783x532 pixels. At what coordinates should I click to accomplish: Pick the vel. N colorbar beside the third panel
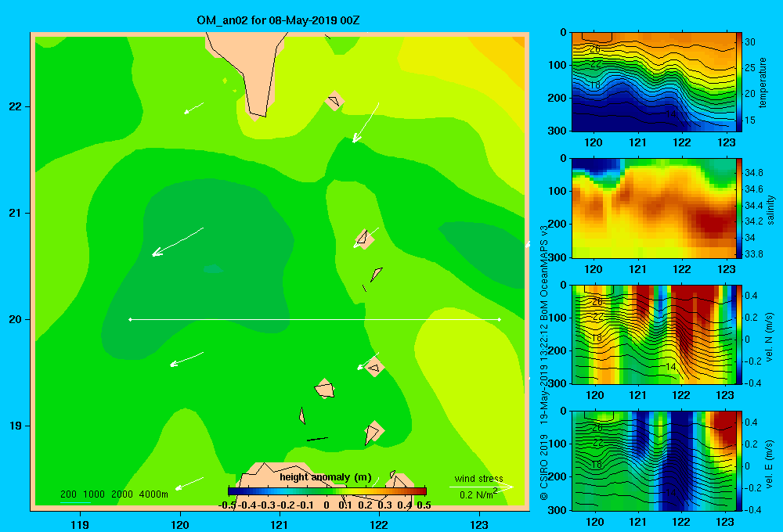pyautogui.click(x=739, y=334)
